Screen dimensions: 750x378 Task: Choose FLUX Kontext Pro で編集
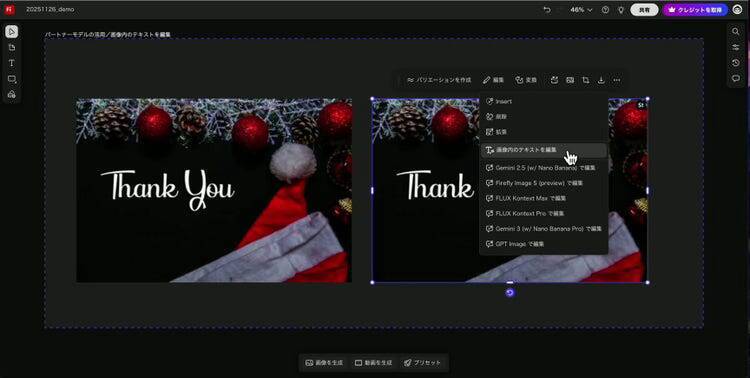point(544,213)
